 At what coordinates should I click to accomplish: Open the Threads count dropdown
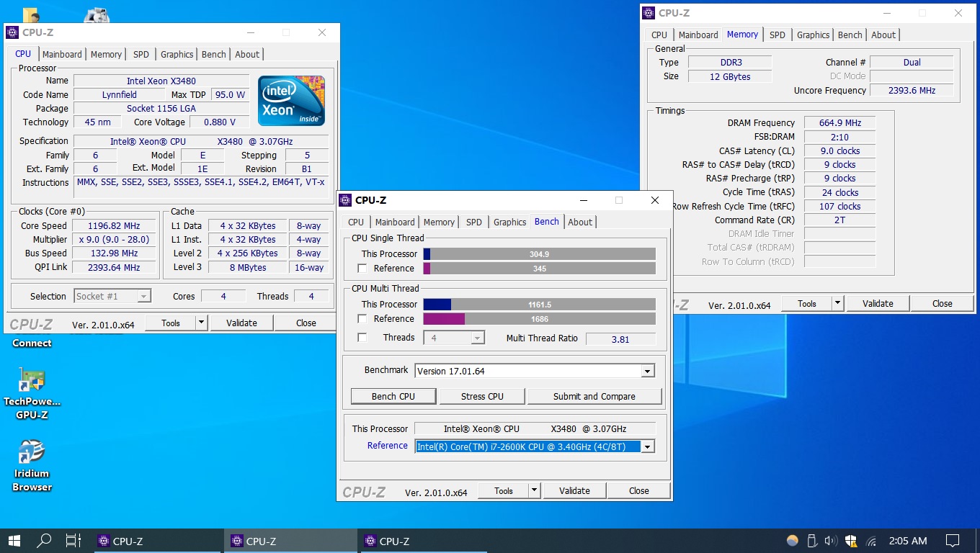click(x=477, y=338)
